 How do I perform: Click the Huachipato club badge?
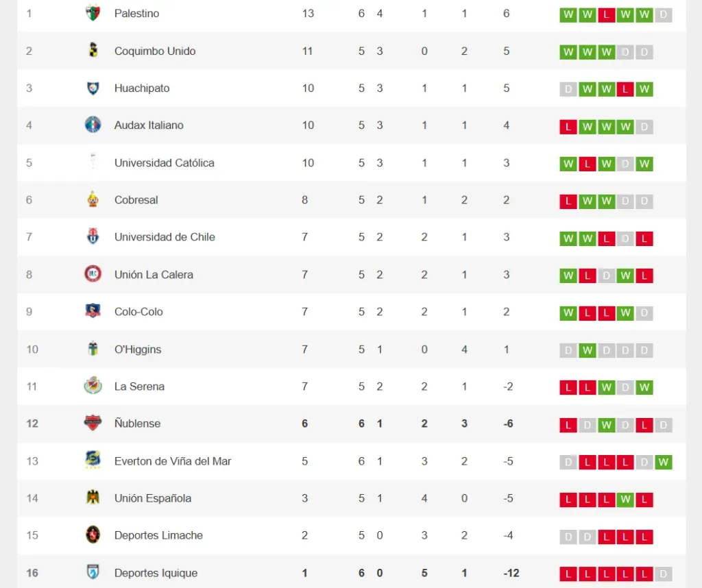[93, 88]
